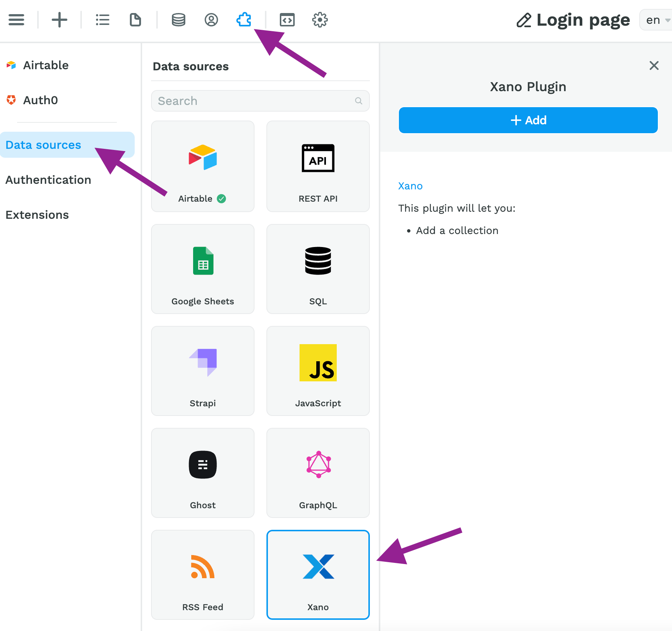
Task: Click the data sources Search field
Action: pos(260,101)
